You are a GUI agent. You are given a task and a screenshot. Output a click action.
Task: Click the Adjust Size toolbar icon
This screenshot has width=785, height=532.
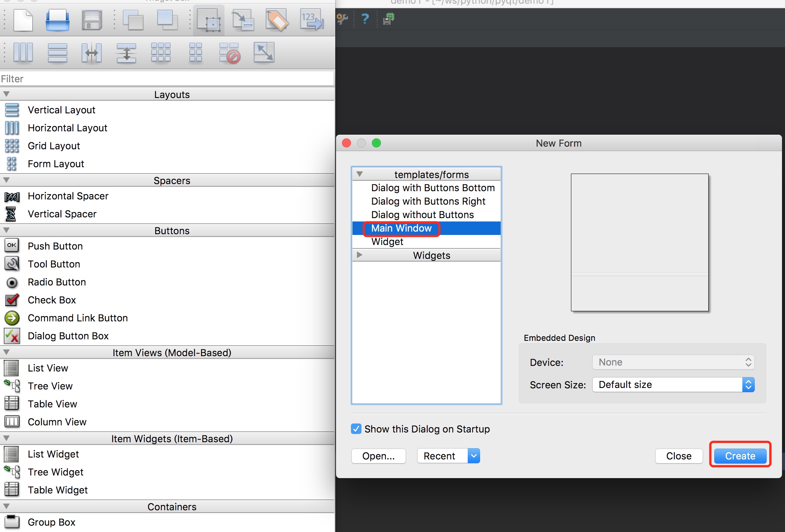tap(264, 52)
